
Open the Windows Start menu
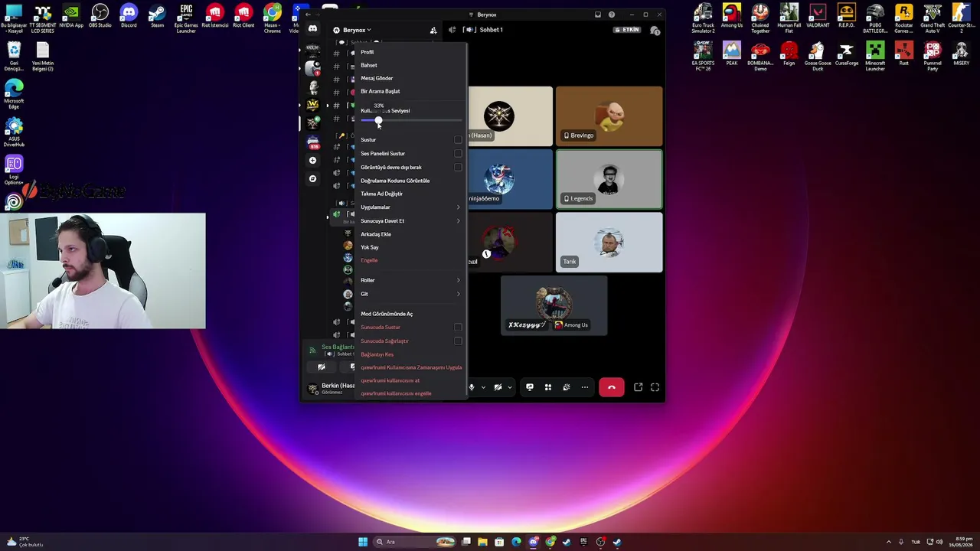point(363,542)
